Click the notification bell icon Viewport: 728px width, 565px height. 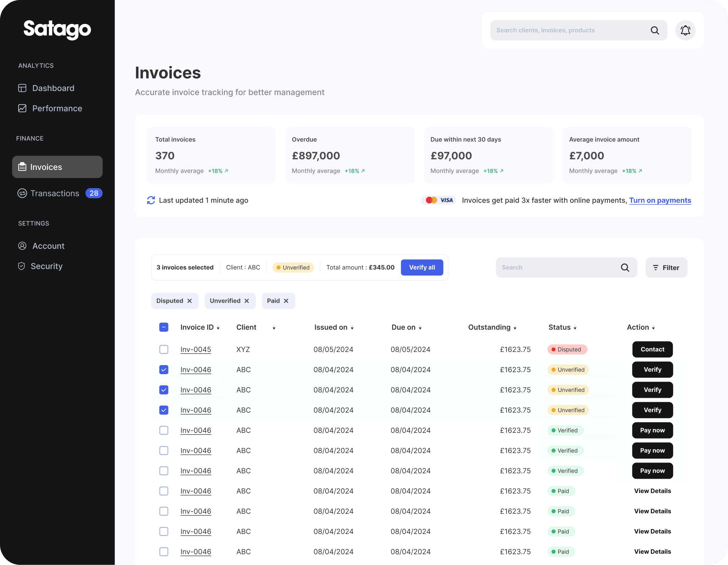685,30
